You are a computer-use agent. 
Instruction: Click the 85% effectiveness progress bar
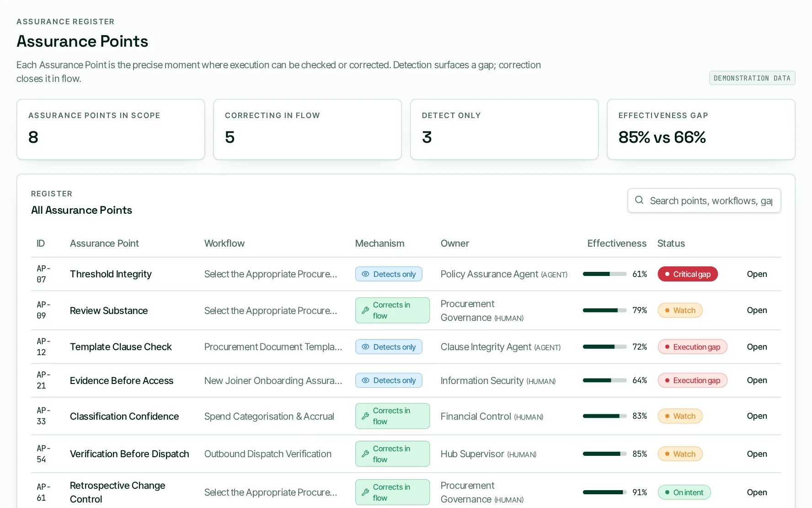[604, 454]
